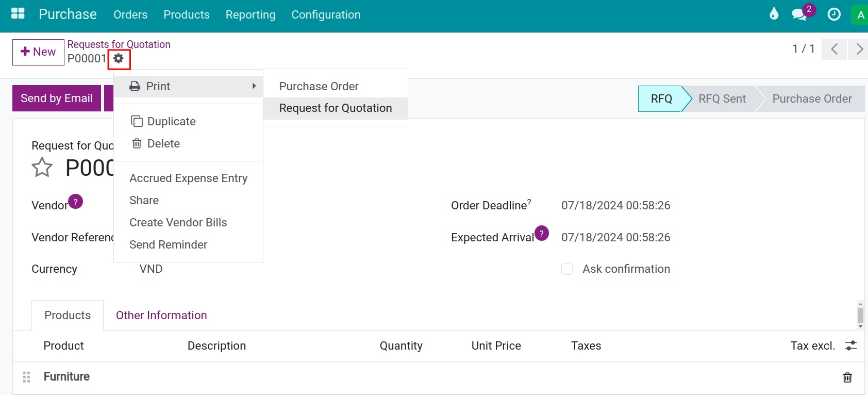This screenshot has height=395, width=868.
Task: Click the Description column header
Action: pyautogui.click(x=216, y=345)
